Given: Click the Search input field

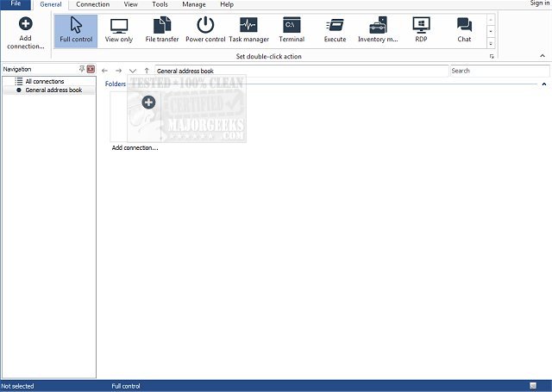Looking at the screenshot, I should coord(499,71).
